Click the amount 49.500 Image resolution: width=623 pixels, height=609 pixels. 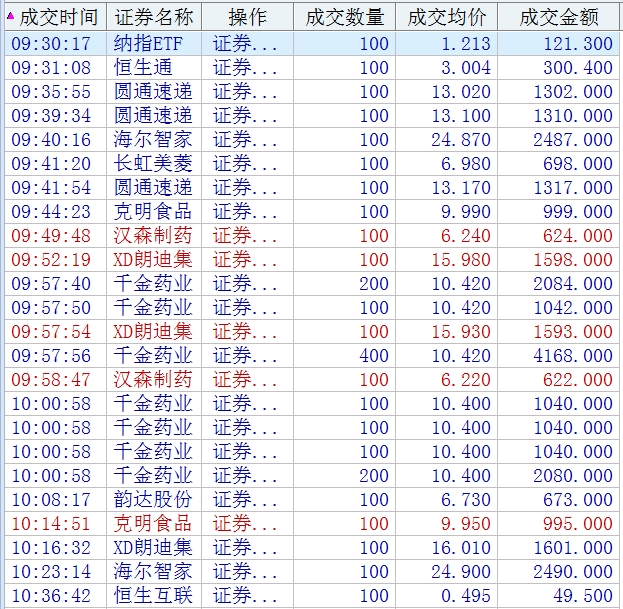coord(583,595)
